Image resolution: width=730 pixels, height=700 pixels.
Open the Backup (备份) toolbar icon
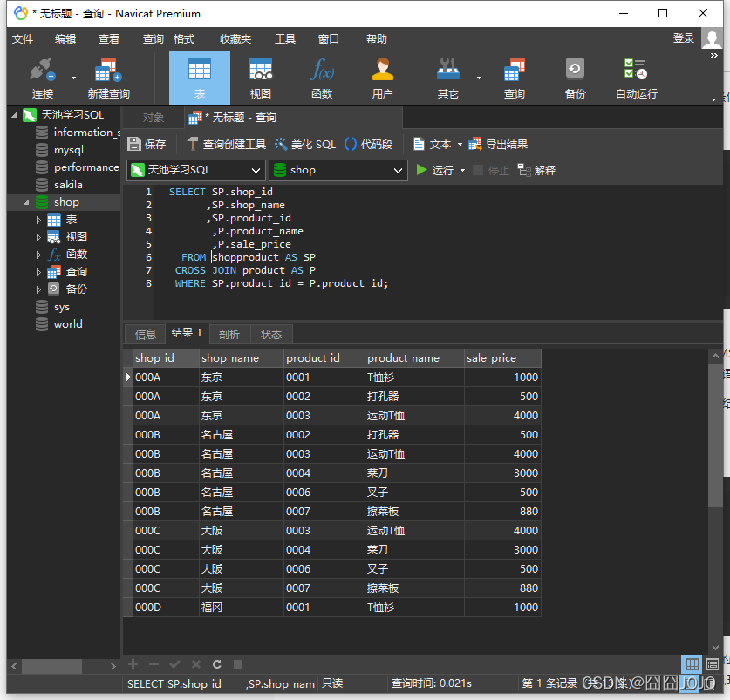(575, 78)
